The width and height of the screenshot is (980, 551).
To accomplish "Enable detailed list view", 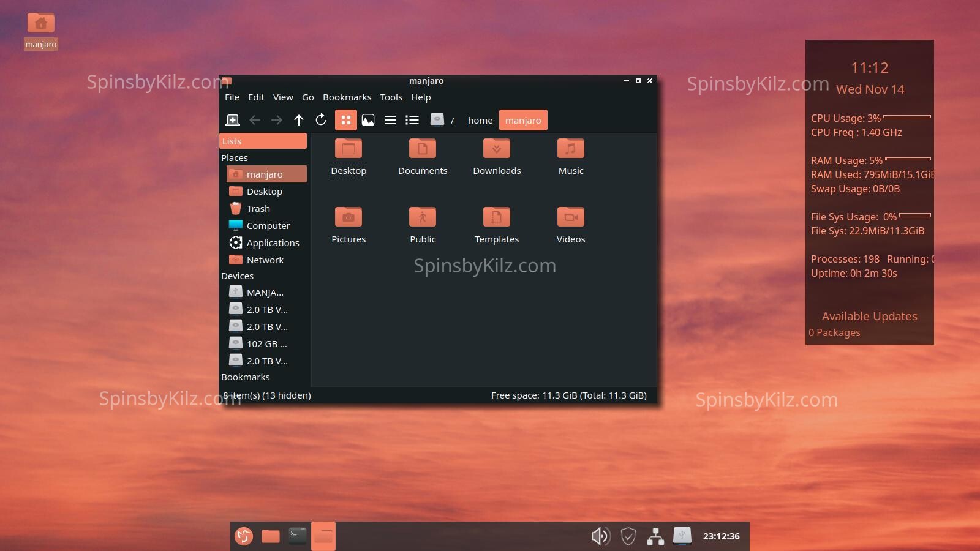I will [x=412, y=120].
